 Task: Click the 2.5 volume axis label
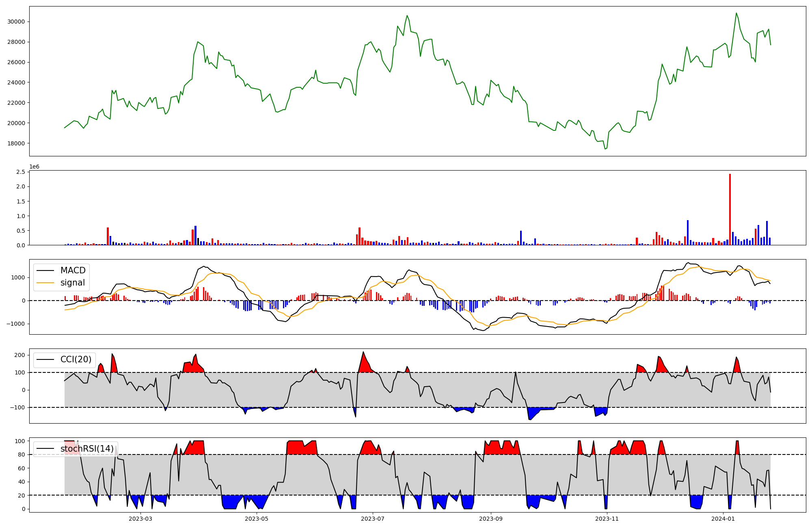coord(21,172)
